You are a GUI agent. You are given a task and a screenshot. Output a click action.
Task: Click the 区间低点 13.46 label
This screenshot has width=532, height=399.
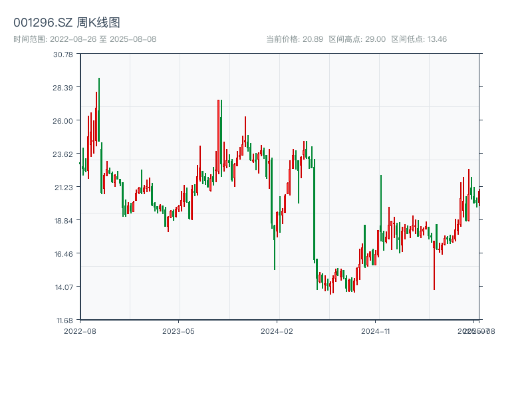click(419, 39)
